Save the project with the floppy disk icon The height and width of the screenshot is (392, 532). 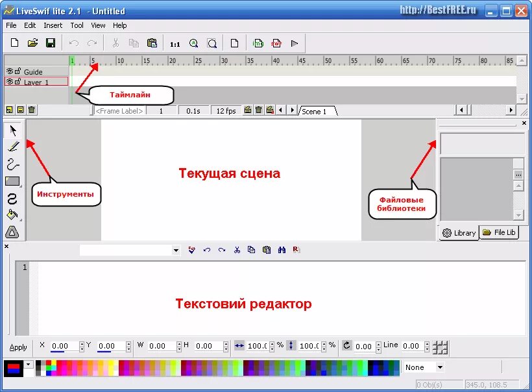(51, 43)
